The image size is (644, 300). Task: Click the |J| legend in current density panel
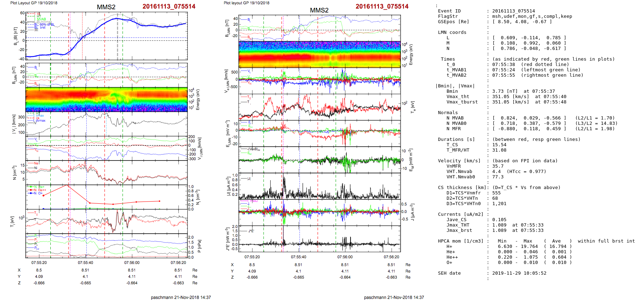click(249, 179)
